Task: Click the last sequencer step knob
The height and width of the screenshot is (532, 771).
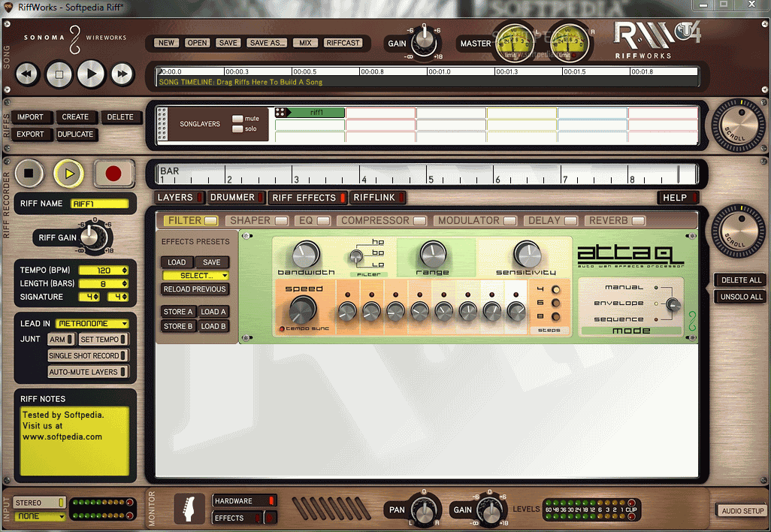Action: click(516, 312)
